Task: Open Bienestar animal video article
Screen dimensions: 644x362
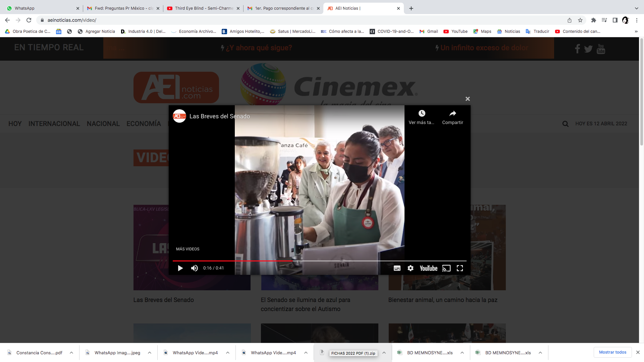Action: 443,300
